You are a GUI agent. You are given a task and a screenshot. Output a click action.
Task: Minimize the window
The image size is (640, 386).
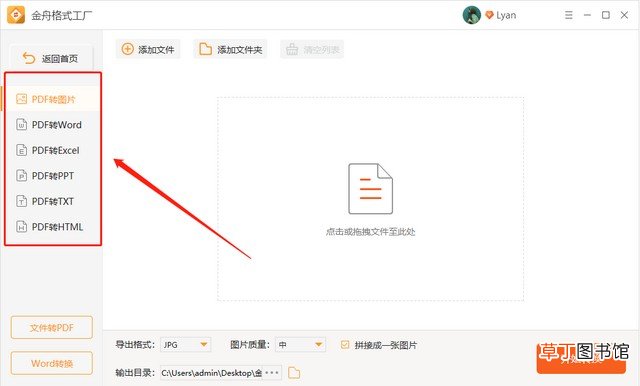tap(587, 15)
